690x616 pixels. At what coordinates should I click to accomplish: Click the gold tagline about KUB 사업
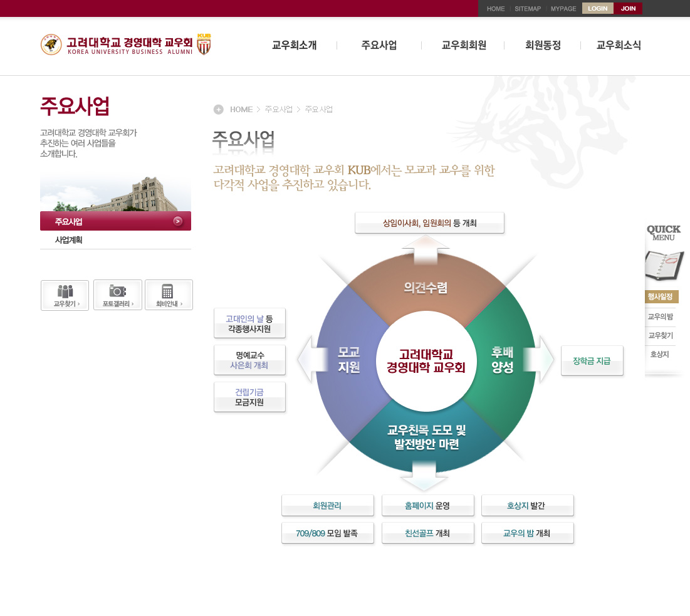(354, 177)
